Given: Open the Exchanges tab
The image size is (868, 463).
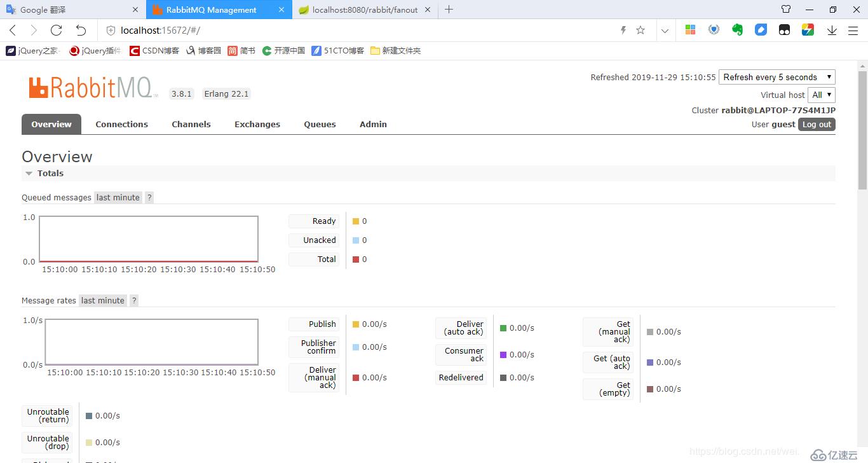Looking at the screenshot, I should [257, 124].
